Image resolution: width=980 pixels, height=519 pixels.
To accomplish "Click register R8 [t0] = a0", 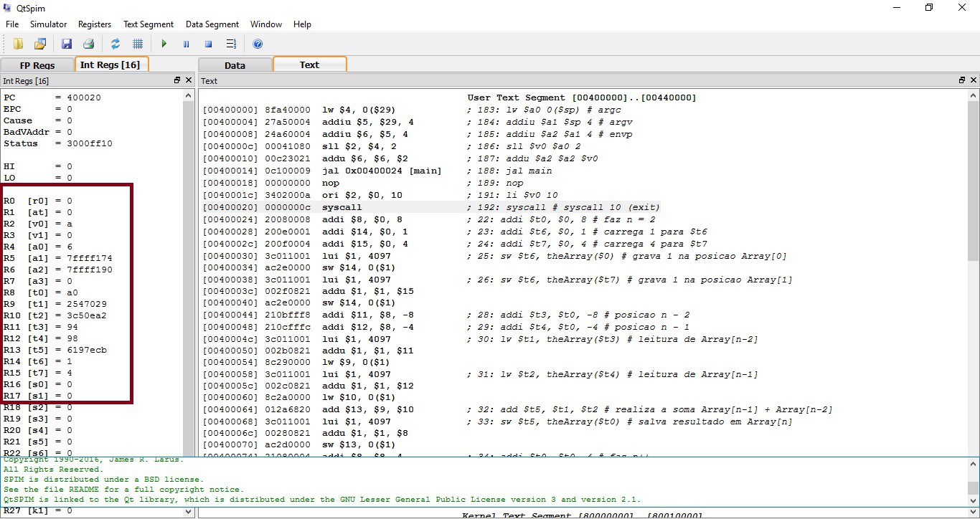I will [x=41, y=292].
